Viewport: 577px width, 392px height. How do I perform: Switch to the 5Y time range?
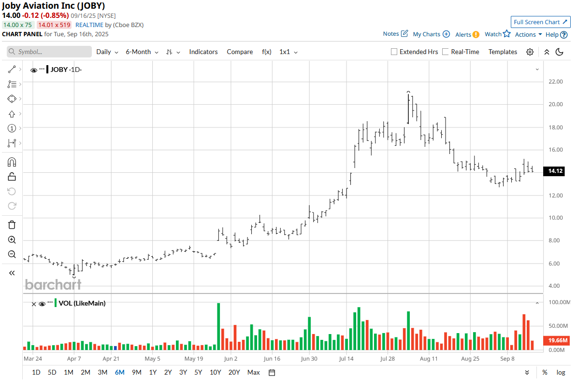point(198,373)
